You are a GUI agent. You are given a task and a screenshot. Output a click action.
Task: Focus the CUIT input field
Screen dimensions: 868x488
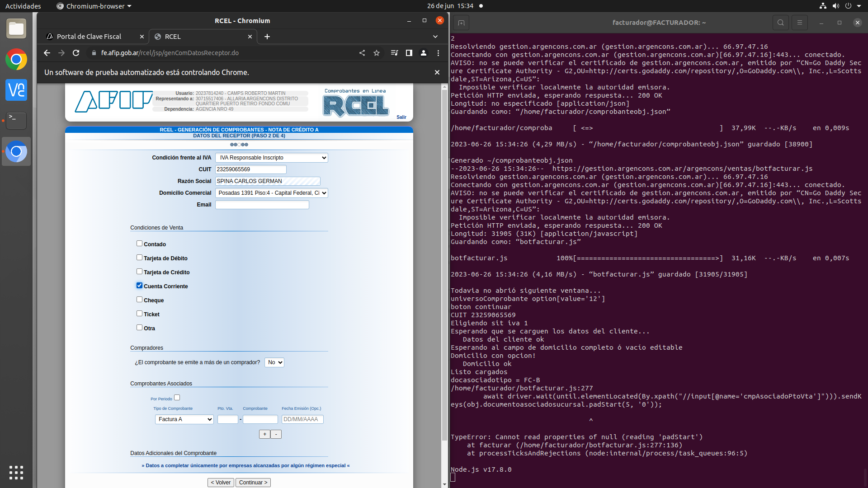[251, 169]
